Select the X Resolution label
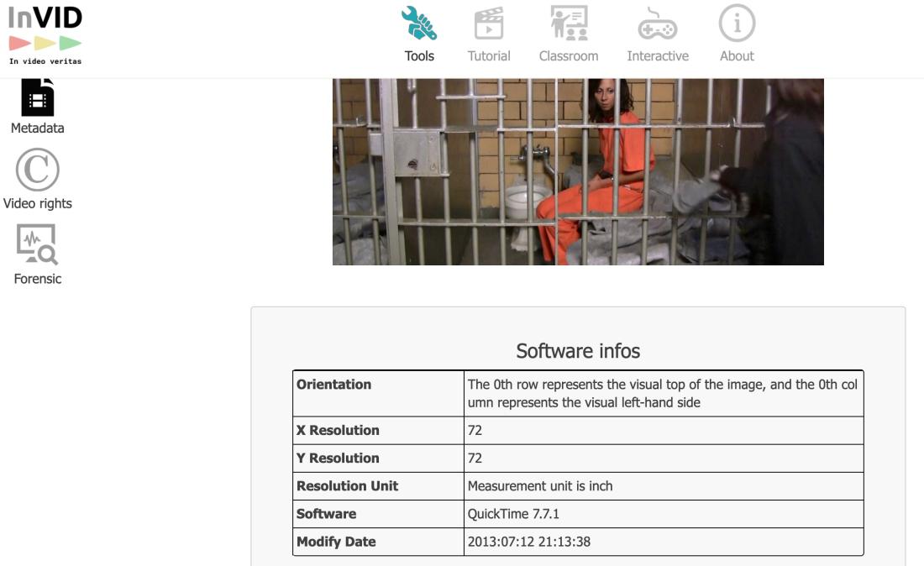This screenshot has width=924, height=566. (x=338, y=431)
